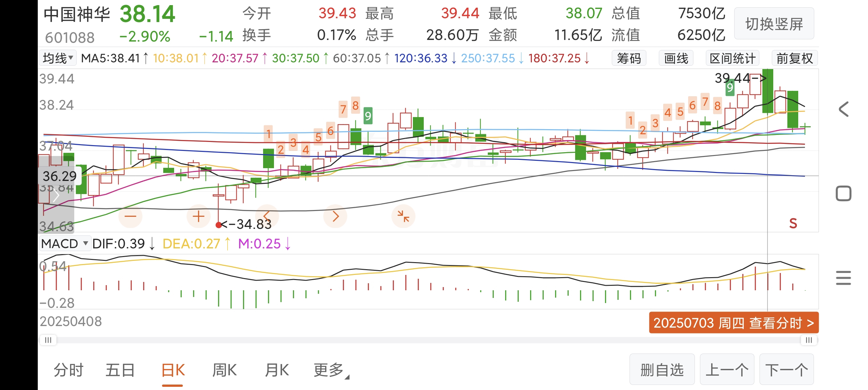Click 删自选 to remove from watchlist
Viewport: 868px width, 390px height.
point(662,370)
